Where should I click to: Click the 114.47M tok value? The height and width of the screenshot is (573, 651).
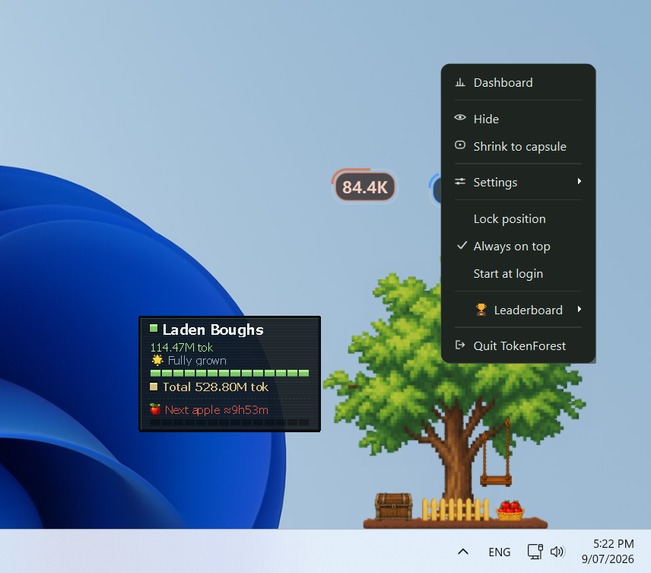click(x=181, y=347)
